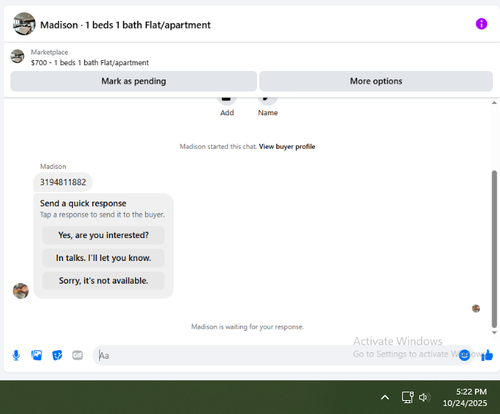
Task: Click the Add people icon
Action: pyautogui.click(x=227, y=100)
